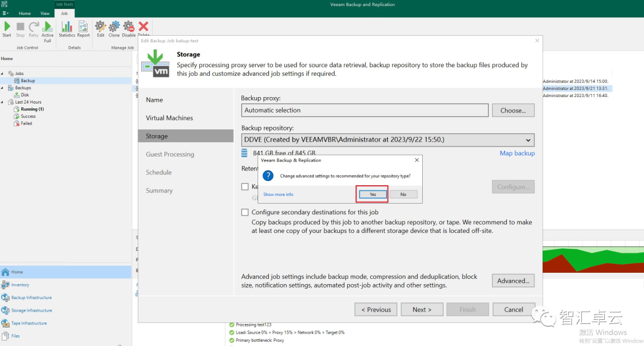Check the Keep certain full backups box
The image size is (644, 346).
tap(245, 186)
